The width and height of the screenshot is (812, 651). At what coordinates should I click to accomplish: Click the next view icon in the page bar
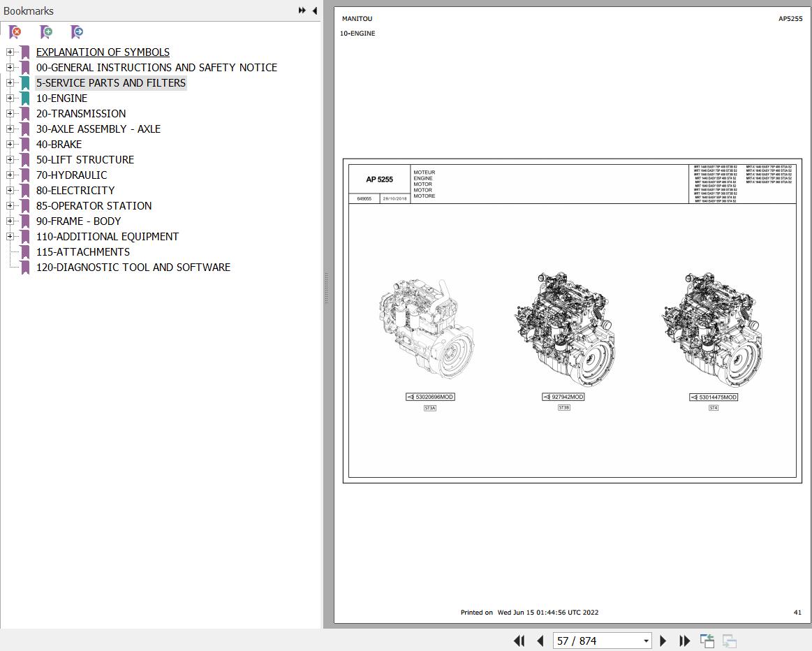pos(729,641)
